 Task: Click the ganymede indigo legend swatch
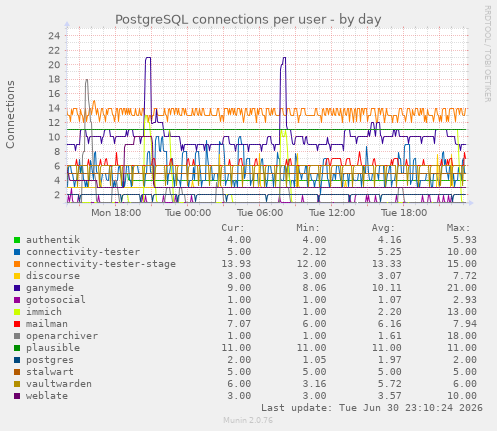17,288
